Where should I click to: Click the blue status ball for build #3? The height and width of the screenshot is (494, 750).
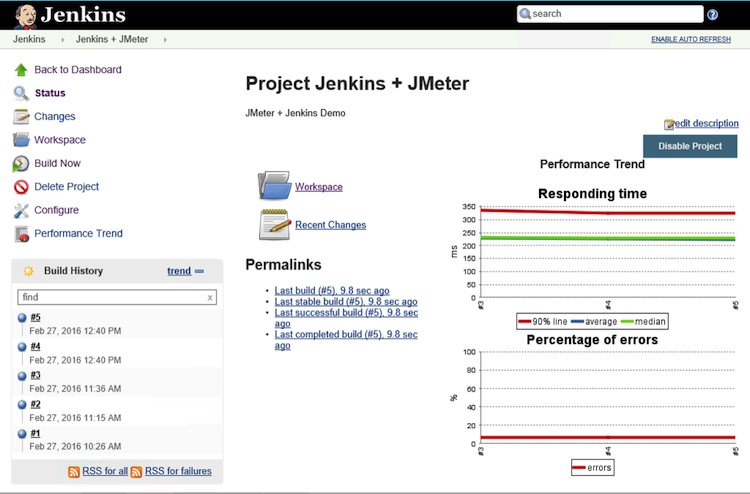(22, 376)
